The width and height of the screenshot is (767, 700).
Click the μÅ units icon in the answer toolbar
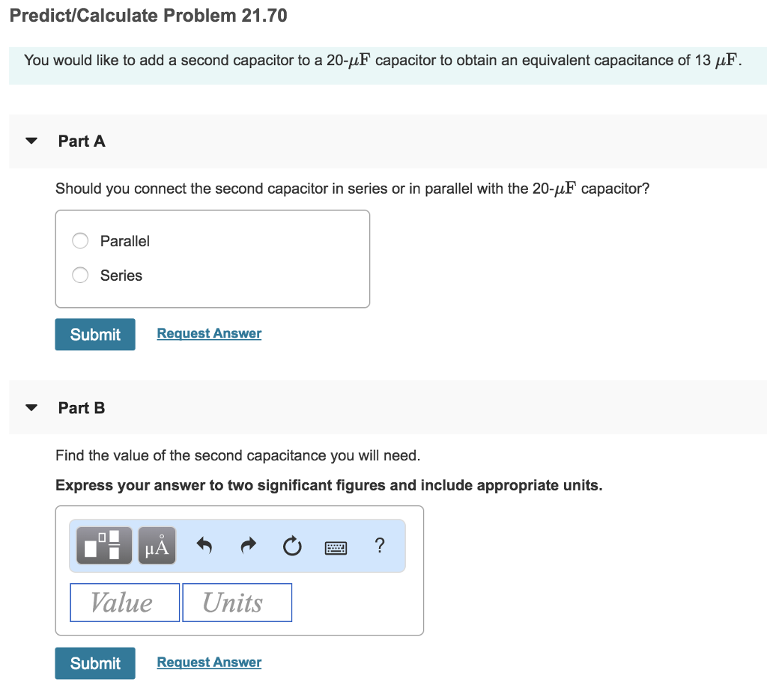point(157,545)
